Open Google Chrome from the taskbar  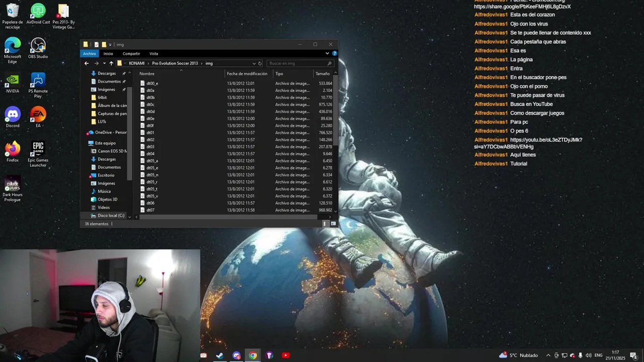(x=253, y=355)
